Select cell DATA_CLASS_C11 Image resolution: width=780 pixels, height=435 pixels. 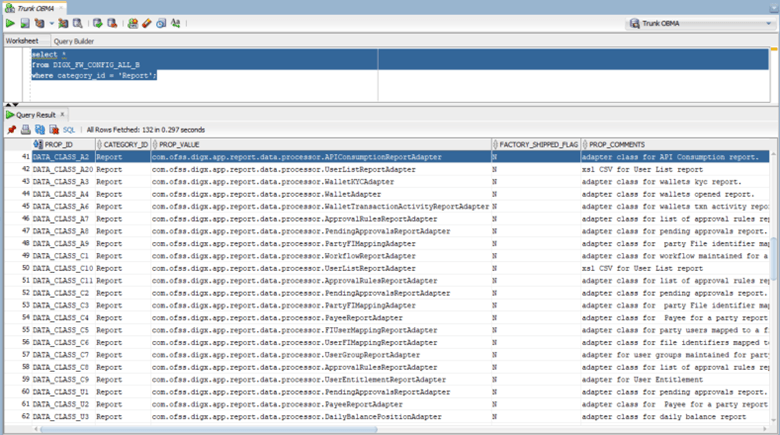coord(63,281)
